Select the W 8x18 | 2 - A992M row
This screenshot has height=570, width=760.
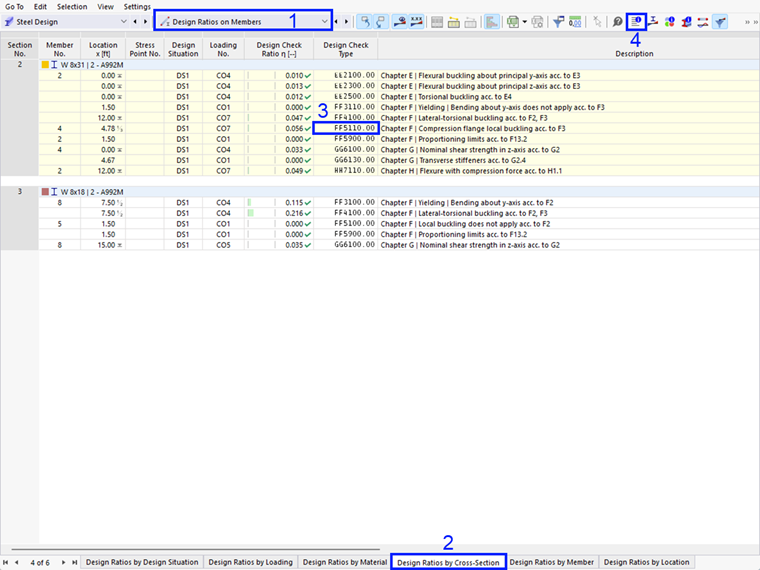(399, 191)
